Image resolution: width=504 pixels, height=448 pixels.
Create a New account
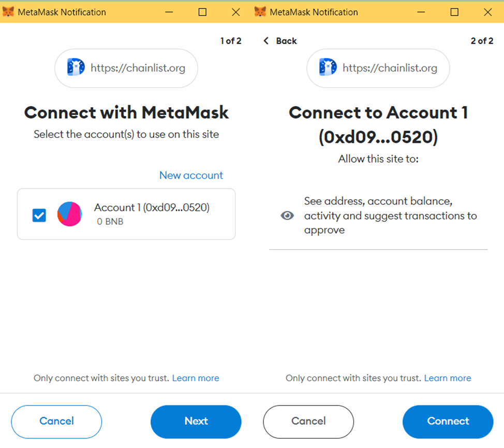[191, 175]
